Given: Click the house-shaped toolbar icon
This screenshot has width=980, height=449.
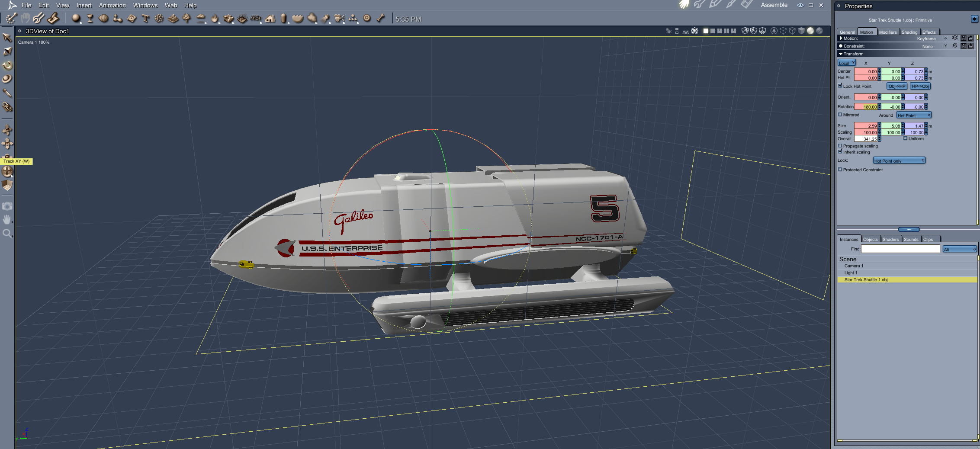Looking at the screenshot, I should pos(270,18).
